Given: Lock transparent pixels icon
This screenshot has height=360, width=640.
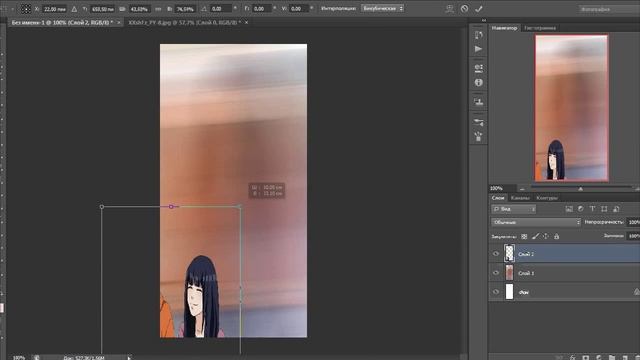Looking at the screenshot, I should tap(524, 236).
